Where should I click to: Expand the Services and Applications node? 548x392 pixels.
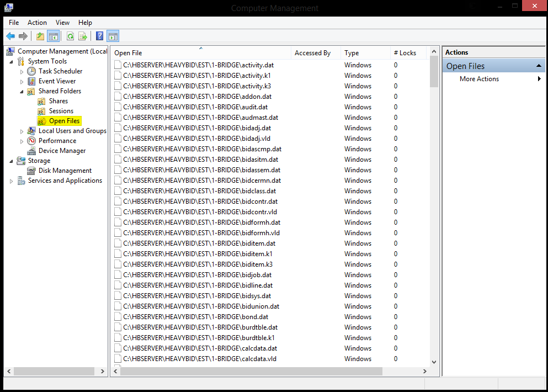click(12, 181)
